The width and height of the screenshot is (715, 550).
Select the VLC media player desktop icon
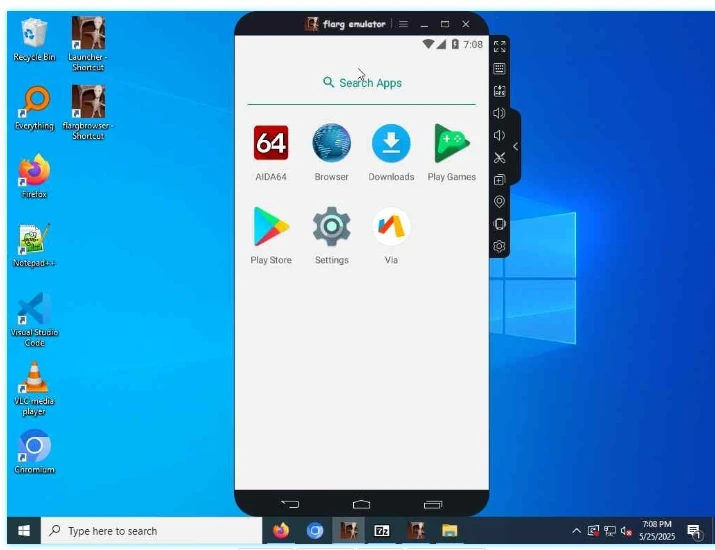[x=34, y=389]
